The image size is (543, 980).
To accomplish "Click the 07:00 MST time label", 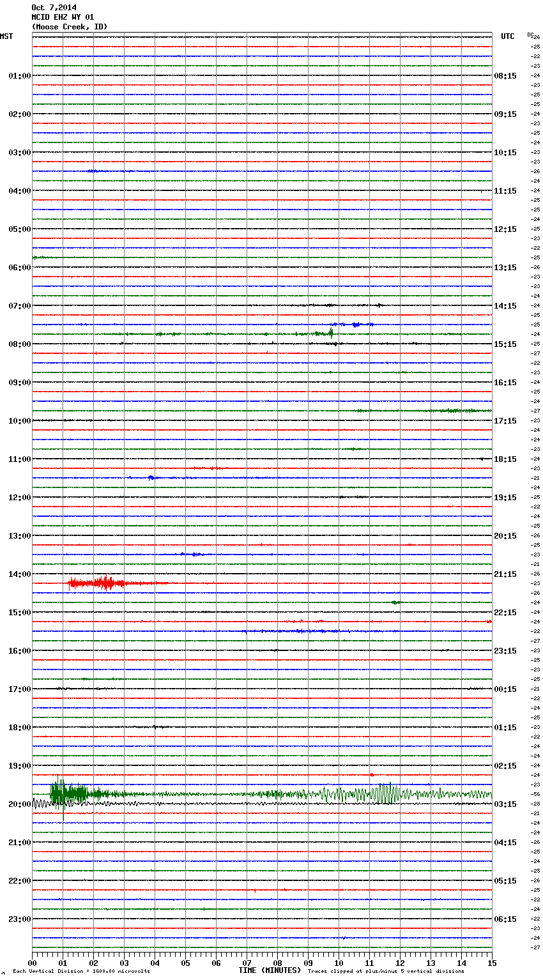I will (19, 305).
